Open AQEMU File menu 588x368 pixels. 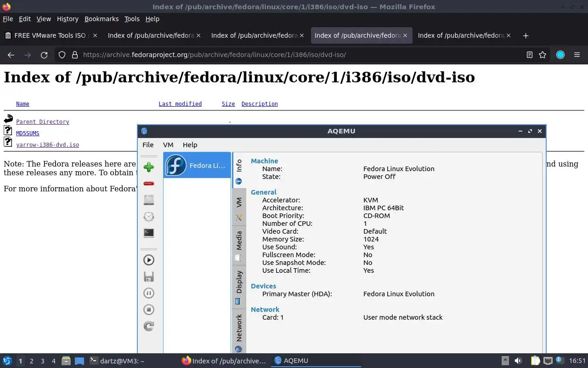click(x=148, y=144)
